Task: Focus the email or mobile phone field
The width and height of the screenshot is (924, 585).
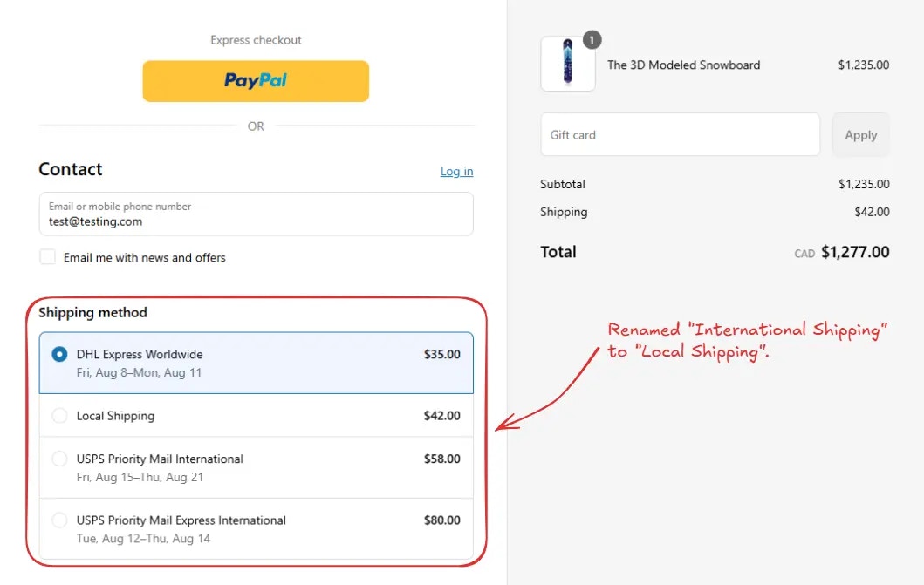Action: coord(257,214)
